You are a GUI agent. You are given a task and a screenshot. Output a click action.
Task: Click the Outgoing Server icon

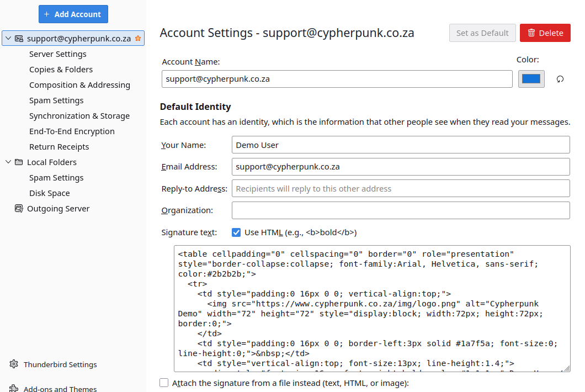point(19,208)
